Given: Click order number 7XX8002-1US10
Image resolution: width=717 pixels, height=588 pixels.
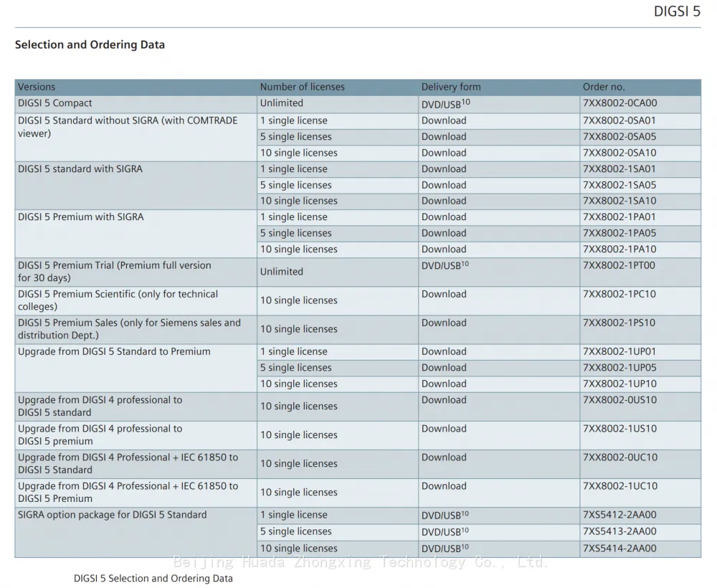Looking at the screenshot, I should coord(619,429).
